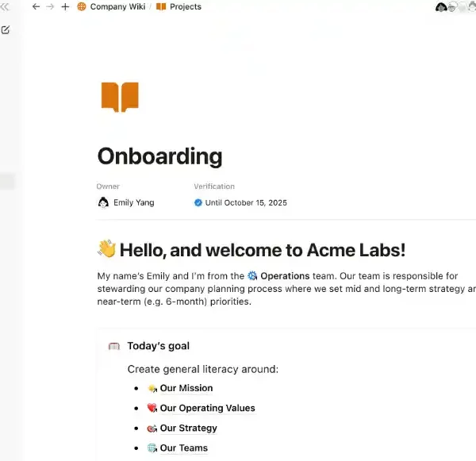The width and height of the screenshot is (476, 461).
Task: Click the orange book page icon
Action: [120, 97]
